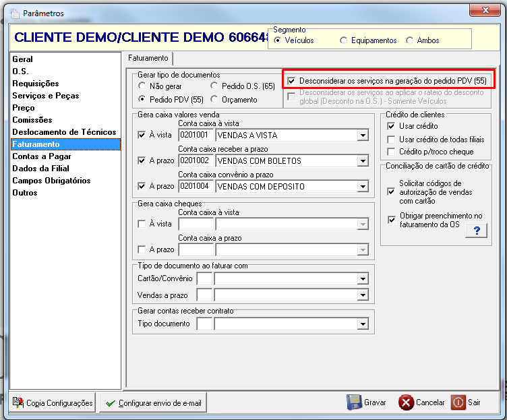Open the Contas a Pagar section
507x420 pixels.
(42, 156)
